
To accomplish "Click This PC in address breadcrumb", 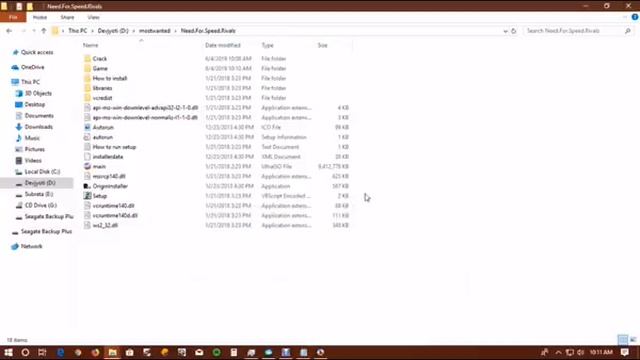I will pyautogui.click(x=78, y=31).
